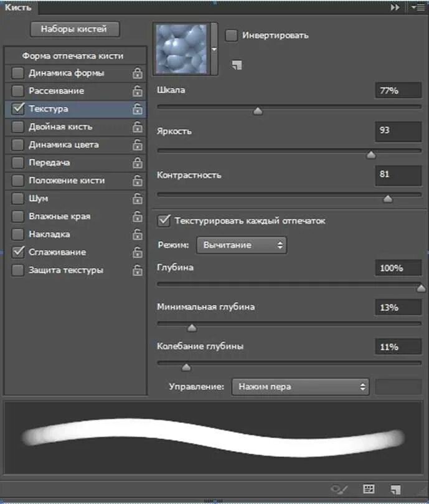Open the Управление dropdown set to Нажим пера

tap(301, 387)
